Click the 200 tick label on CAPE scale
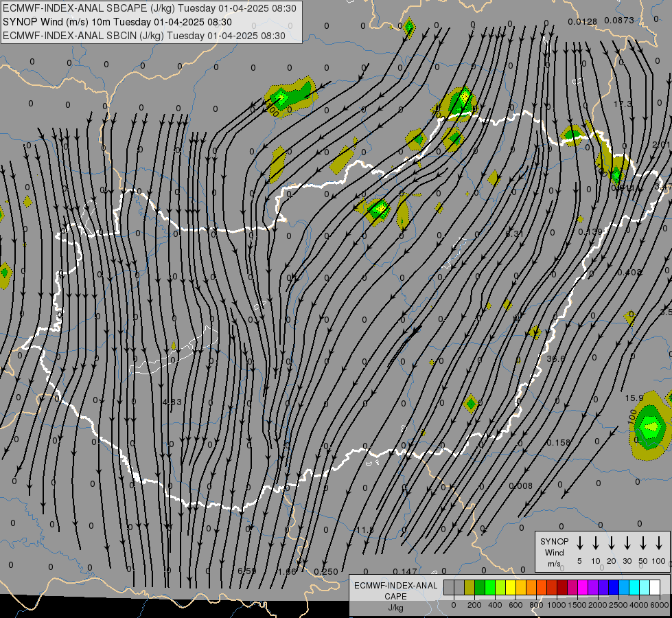 tap(474, 605)
